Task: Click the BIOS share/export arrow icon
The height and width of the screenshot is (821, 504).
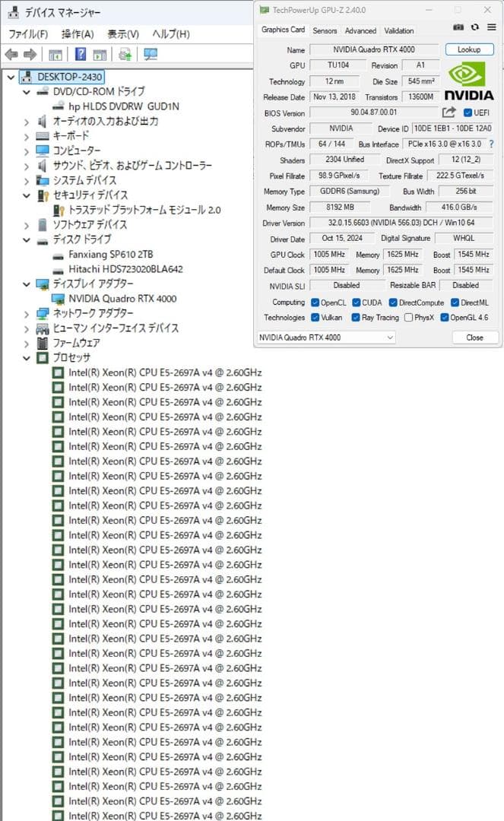Action: [449, 112]
